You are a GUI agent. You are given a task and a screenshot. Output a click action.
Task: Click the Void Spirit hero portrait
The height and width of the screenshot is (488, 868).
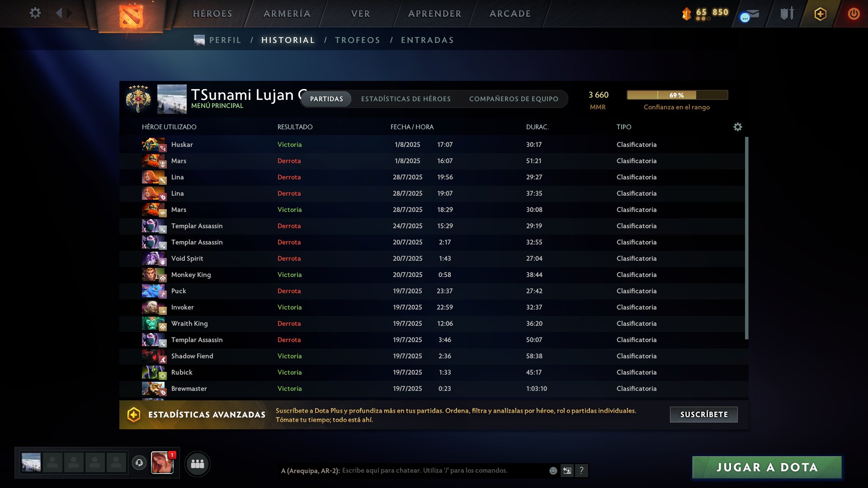point(154,258)
